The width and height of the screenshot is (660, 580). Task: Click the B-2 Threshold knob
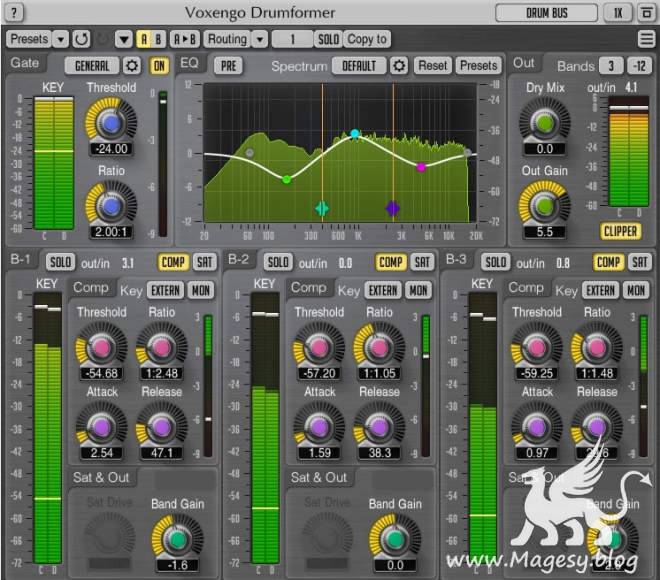coord(319,347)
